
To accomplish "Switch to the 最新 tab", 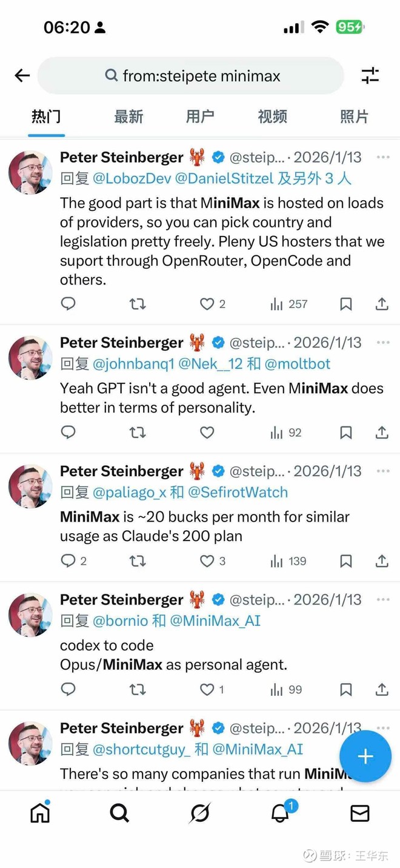I will point(128,116).
